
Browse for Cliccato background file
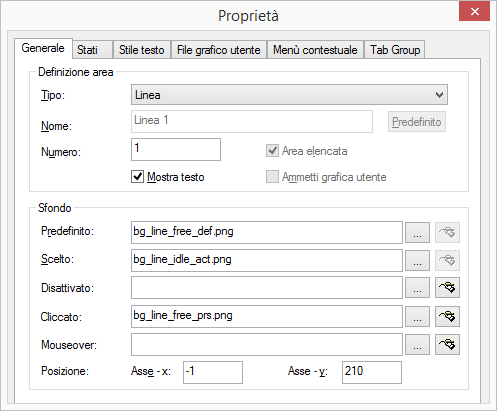[x=417, y=316]
